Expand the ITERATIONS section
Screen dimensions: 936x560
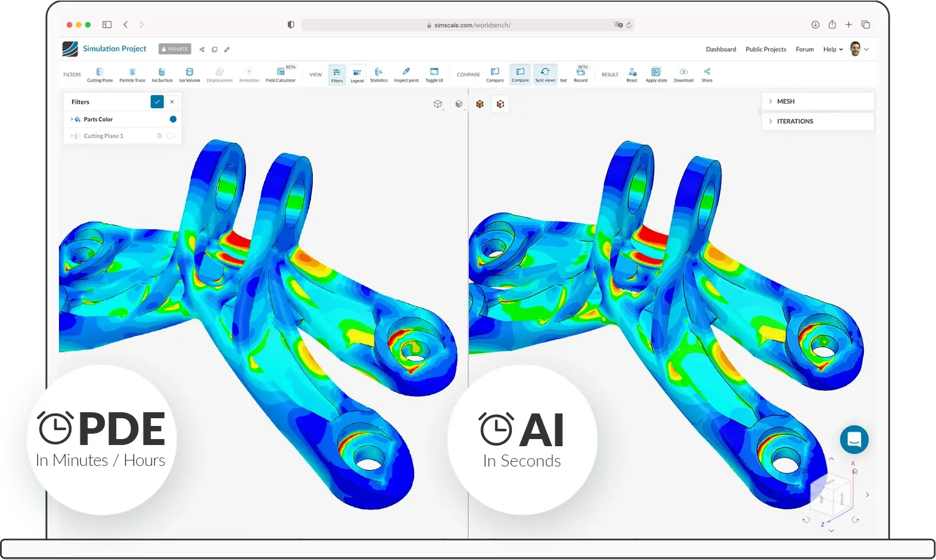818,121
